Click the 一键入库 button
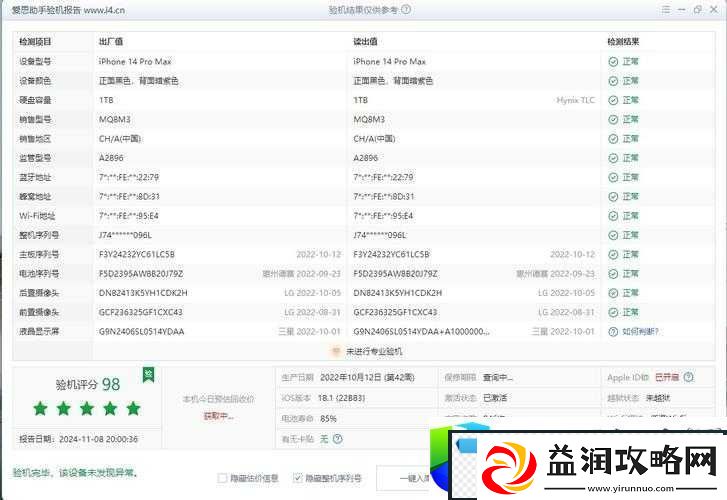The width and height of the screenshot is (727, 500). pos(403,478)
